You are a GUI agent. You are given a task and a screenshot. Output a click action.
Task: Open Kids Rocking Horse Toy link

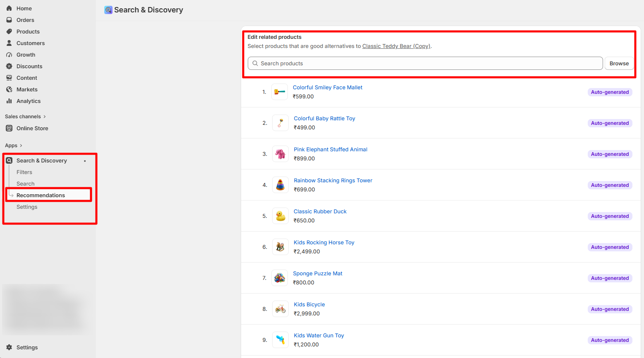pos(324,242)
